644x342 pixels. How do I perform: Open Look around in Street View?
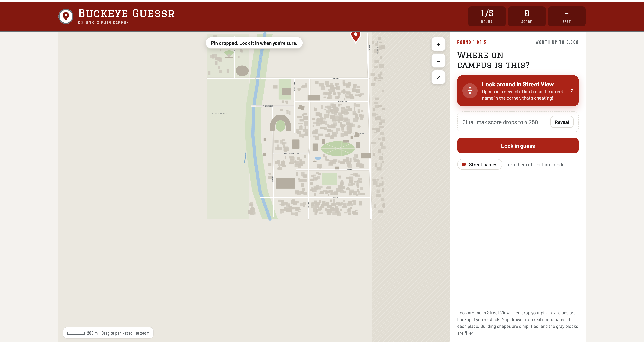click(x=518, y=91)
